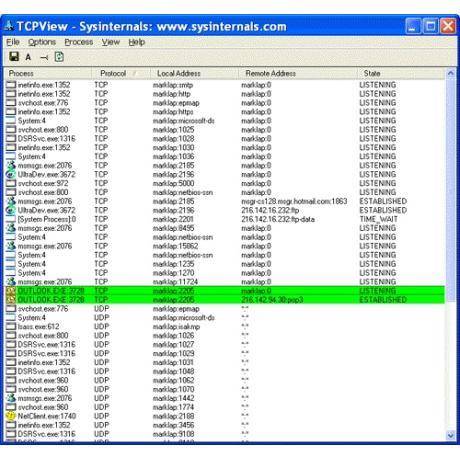Screen dimensions: 460x460
Task: Select the [System Process]:0 TIME_WAIT row
Action: point(225,219)
